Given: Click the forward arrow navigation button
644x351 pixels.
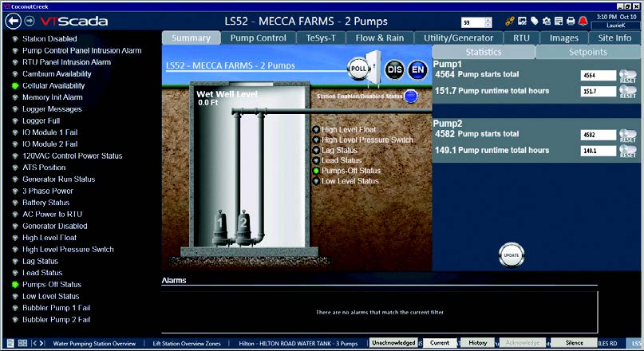Looking at the screenshot, I should (x=30, y=21).
